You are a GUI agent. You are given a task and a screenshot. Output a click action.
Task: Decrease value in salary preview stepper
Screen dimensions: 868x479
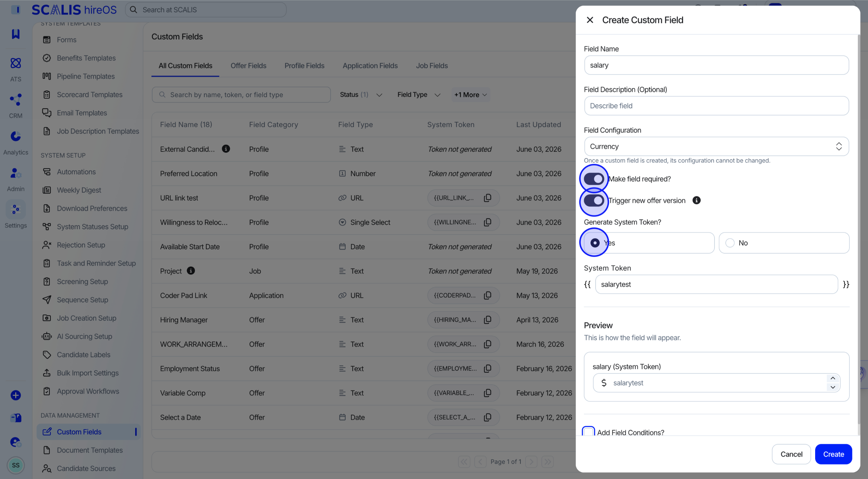833,387
